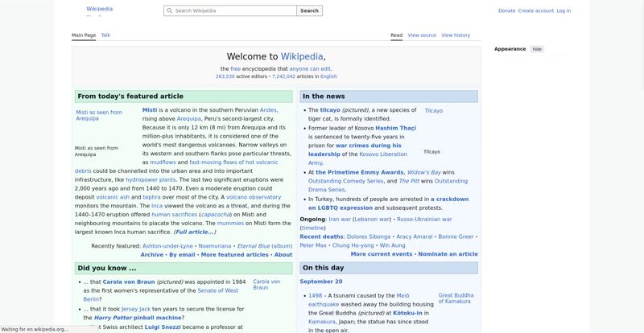The image size is (644, 333).
Task: Click the Search button
Action: pos(309,10)
